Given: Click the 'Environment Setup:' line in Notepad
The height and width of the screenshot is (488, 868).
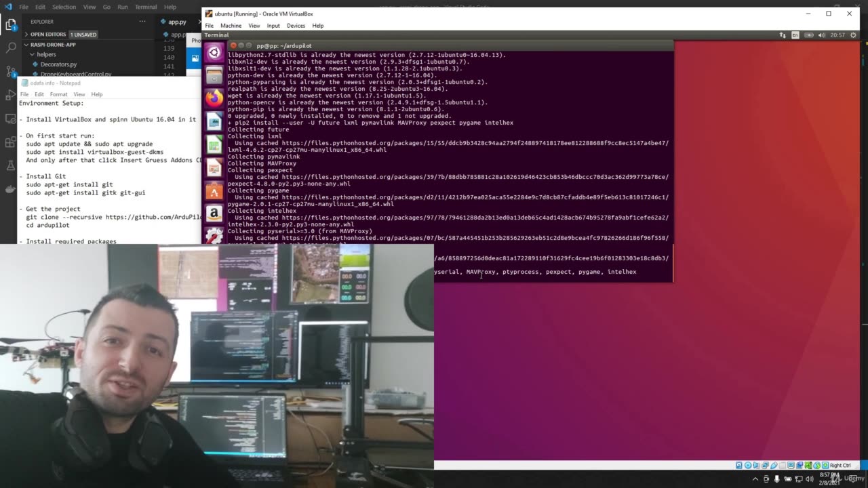Looking at the screenshot, I should tap(52, 103).
